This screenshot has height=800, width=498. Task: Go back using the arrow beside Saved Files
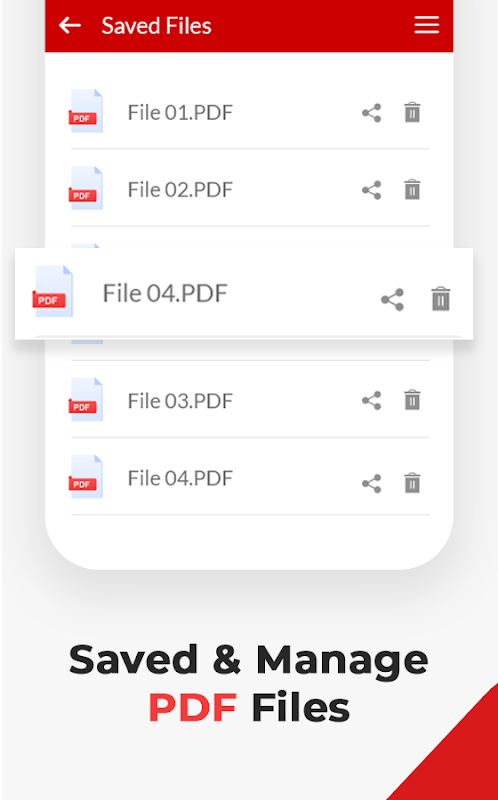point(69,25)
